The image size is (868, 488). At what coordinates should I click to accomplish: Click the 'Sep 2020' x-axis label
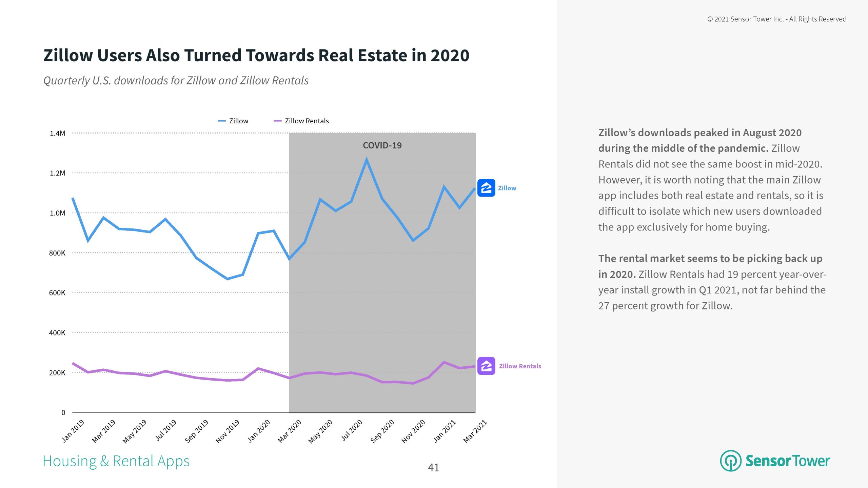click(382, 431)
